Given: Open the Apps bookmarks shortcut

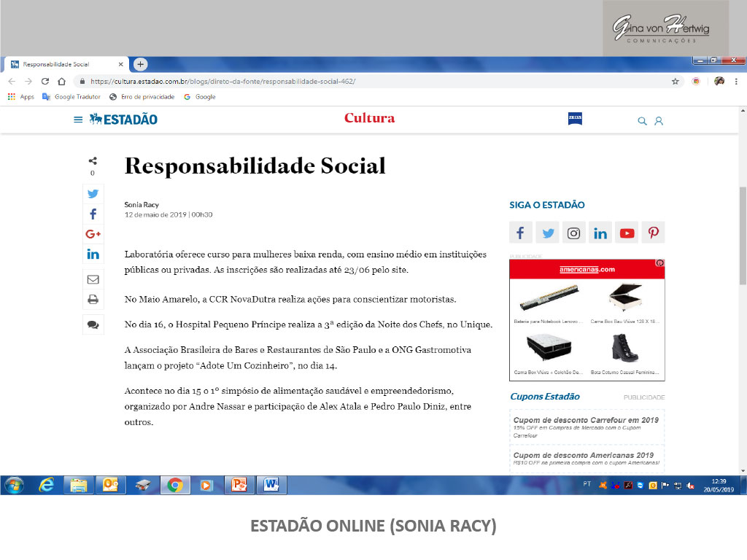Looking at the screenshot, I should click(x=21, y=97).
